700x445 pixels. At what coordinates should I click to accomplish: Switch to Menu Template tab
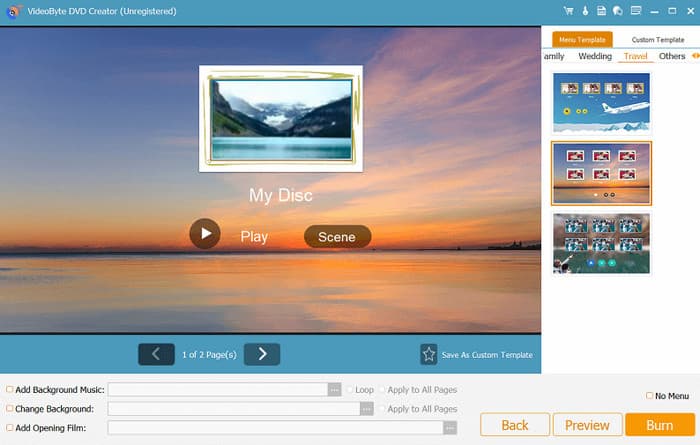point(582,40)
